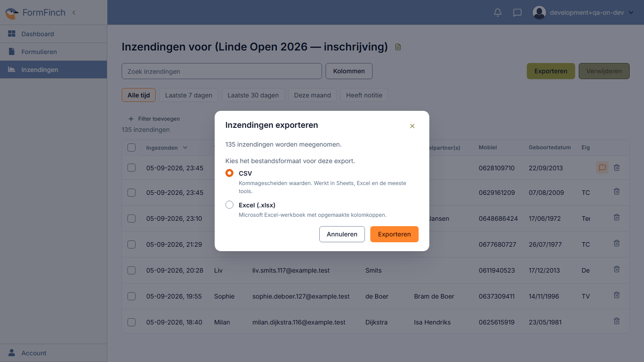The image size is (644, 362).
Task: Click the form document icon beside title
Action: (x=398, y=47)
